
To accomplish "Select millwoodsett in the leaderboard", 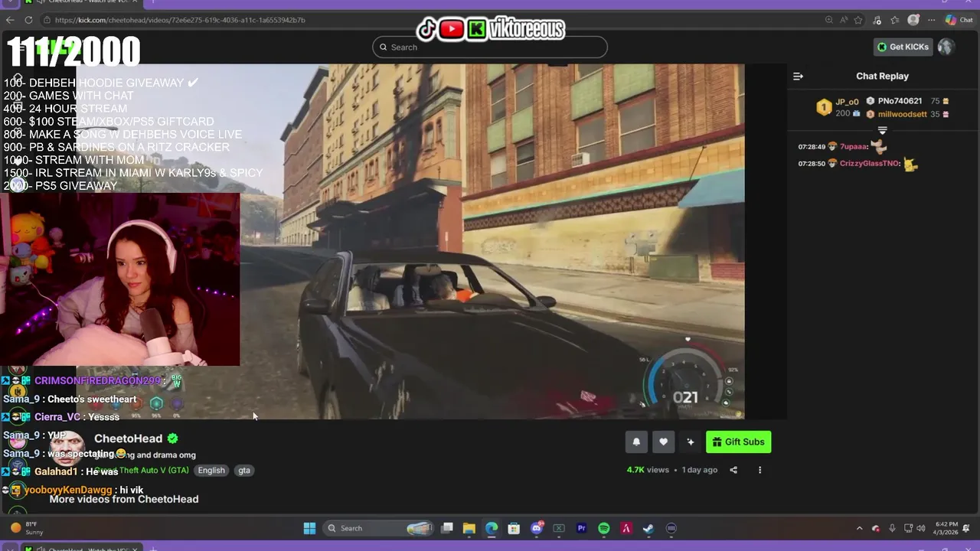I will pyautogui.click(x=902, y=114).
